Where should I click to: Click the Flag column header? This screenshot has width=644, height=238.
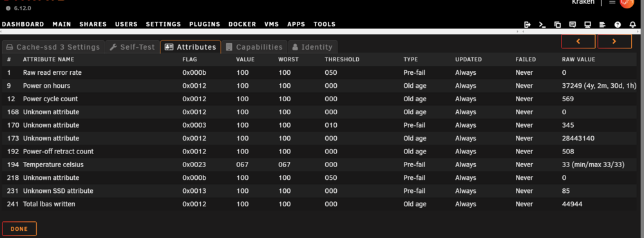190,59
